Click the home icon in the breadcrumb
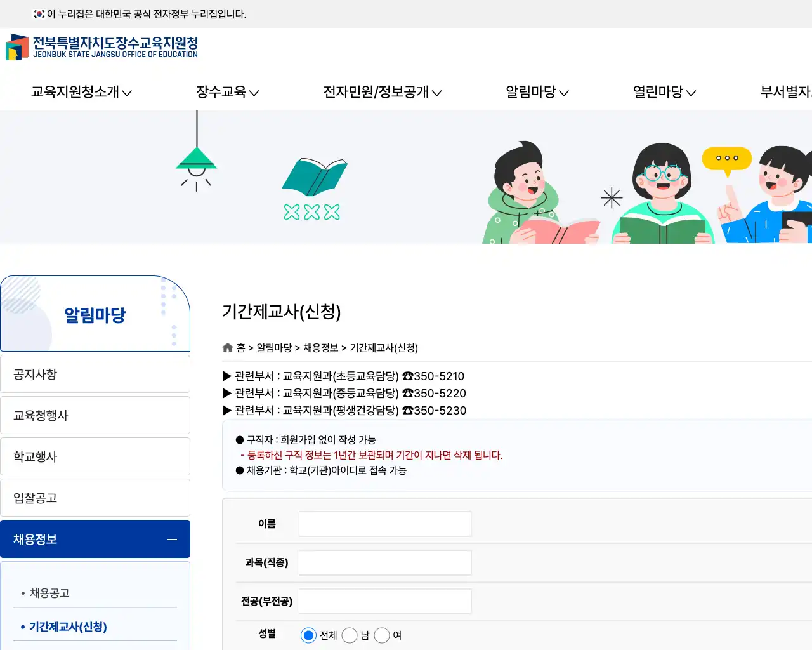The width and height of the screenshot is (812, 650). (227, 347)
